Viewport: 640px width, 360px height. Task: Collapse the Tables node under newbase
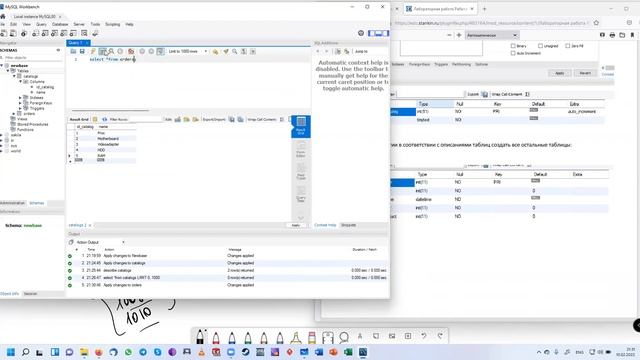(8, 71)
